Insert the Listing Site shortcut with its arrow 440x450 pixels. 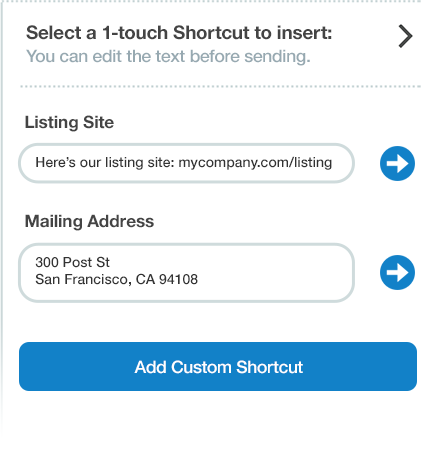(x=397, y=163)
